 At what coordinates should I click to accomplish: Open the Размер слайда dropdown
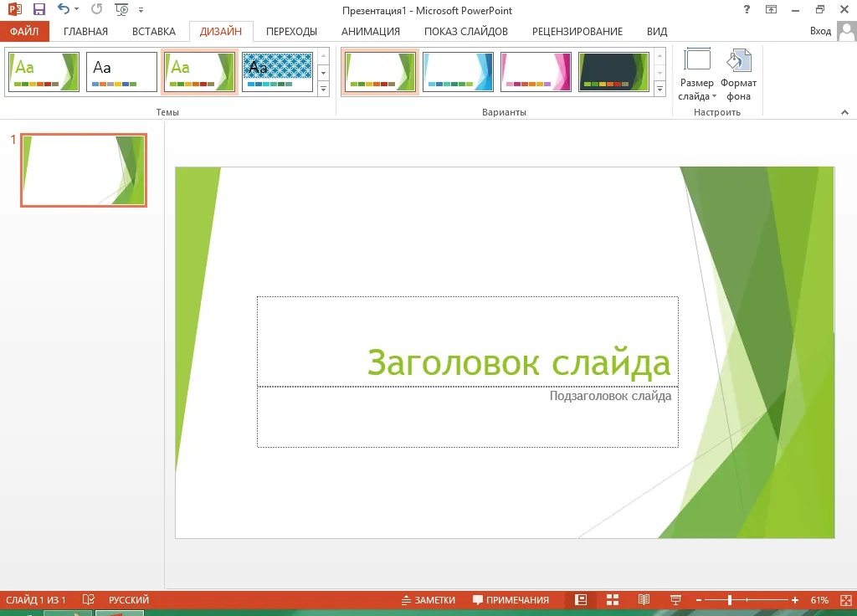point(697,74)
